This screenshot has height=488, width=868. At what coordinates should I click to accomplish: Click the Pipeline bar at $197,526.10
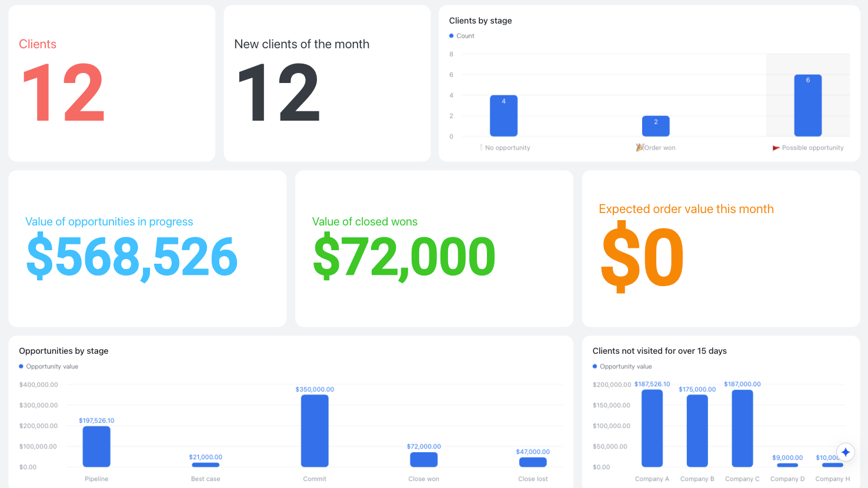(96, 446)
